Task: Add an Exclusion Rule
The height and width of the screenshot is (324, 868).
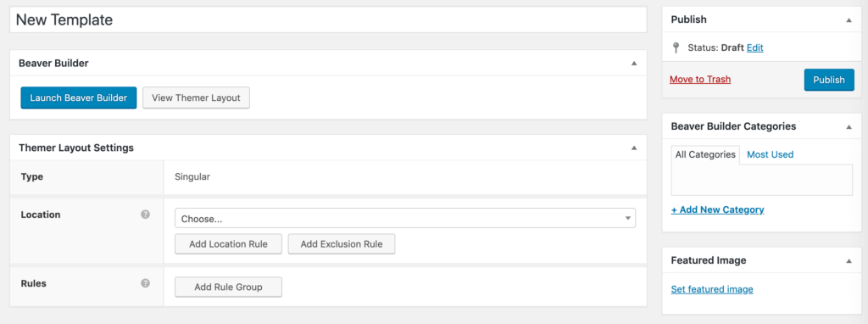Action: (342, 243)
